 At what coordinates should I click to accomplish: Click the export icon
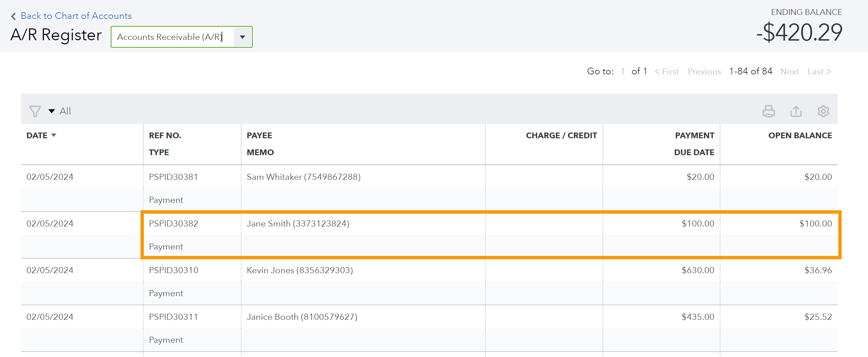(x=796, y=111)
